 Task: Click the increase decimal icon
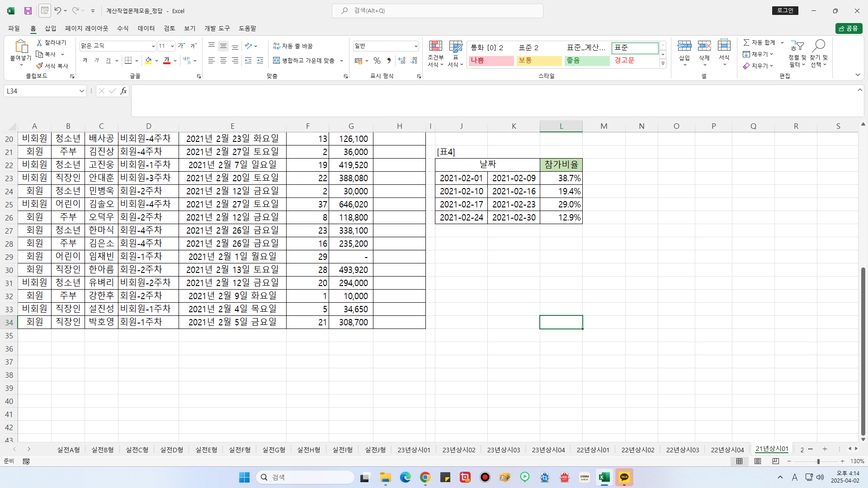coord(401,61)
